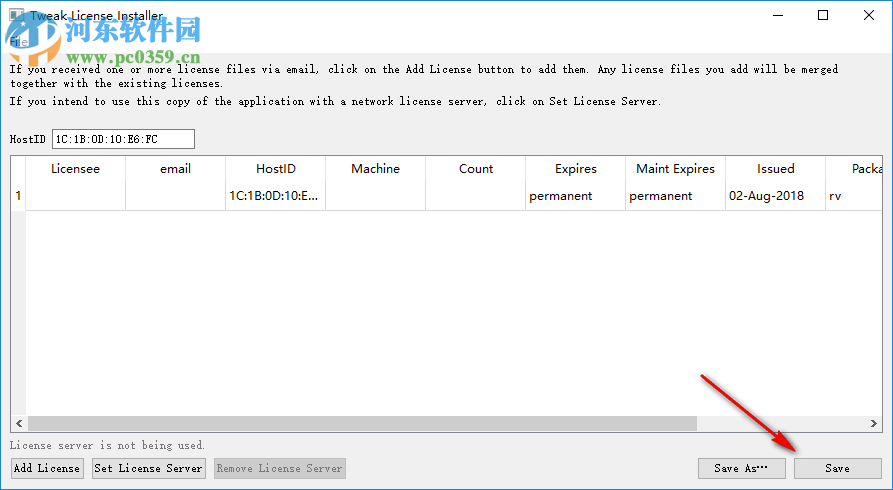This screenshot has height=490, width=893.
Task: Select the empty email cell in row 1
Action: (175, 196)
